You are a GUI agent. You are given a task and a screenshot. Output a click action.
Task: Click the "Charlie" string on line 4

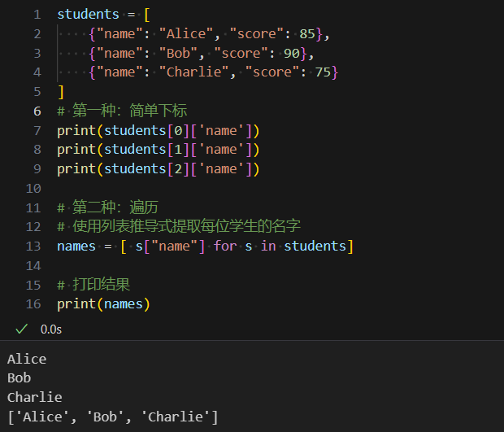193,72
